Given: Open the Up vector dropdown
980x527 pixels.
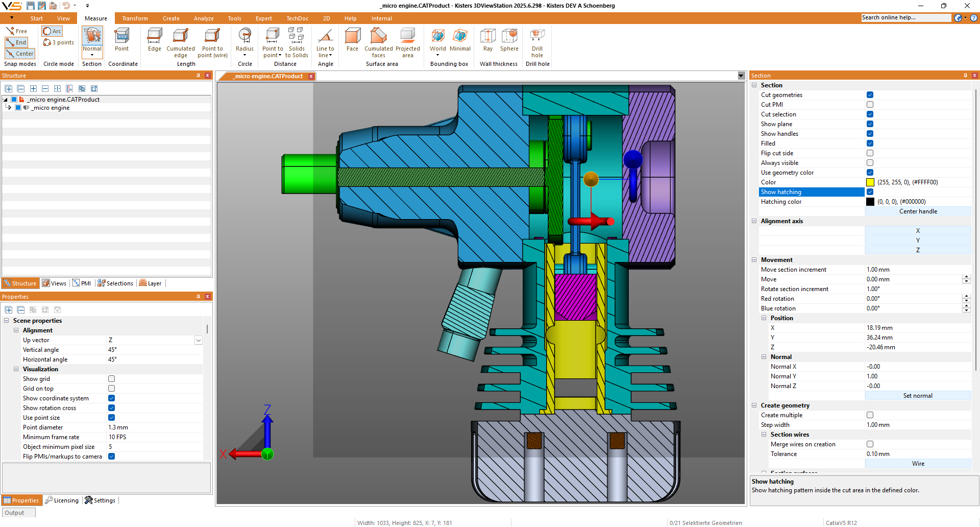Looking at the screenshot, I should (199, 340).
